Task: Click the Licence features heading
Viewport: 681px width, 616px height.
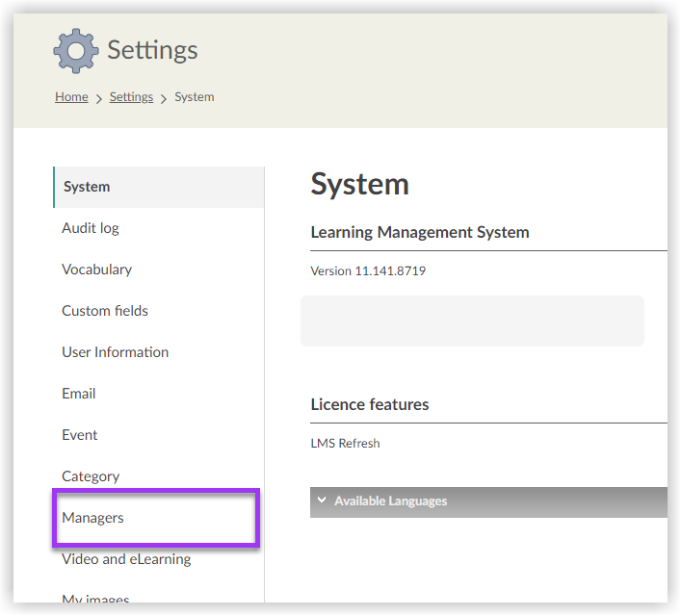Action: [370, 404]
